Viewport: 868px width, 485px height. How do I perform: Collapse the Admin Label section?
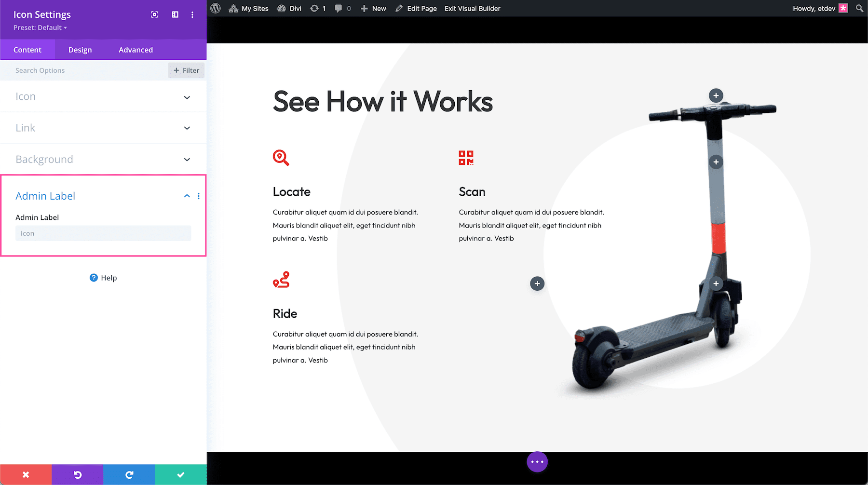(x=187, y=196)
